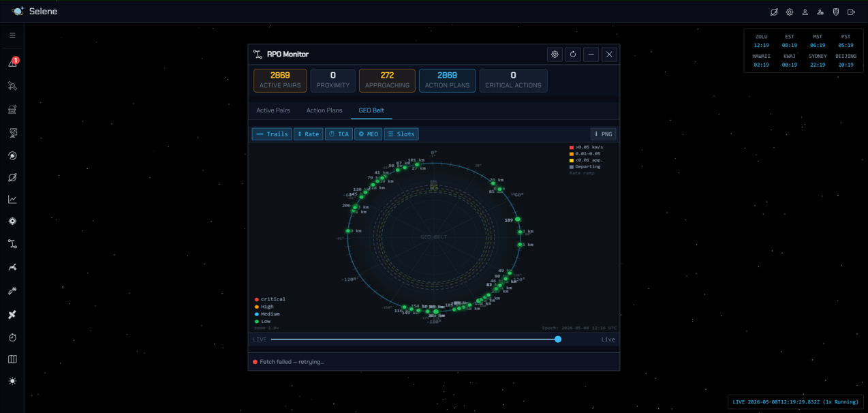Open the RPO Monitor sidebar icon
Screen dimensions: 868x413
pyautogui.click(x=12, y=243)
